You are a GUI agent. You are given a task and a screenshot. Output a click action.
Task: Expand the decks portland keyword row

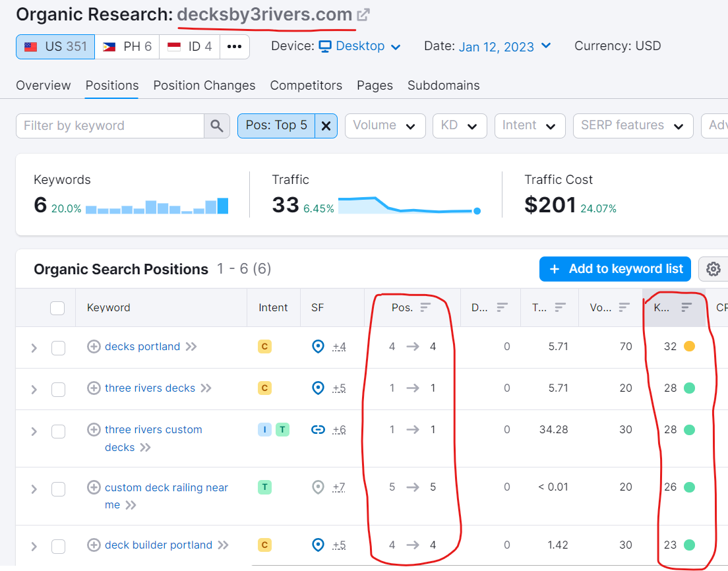(x=34, y=346)
